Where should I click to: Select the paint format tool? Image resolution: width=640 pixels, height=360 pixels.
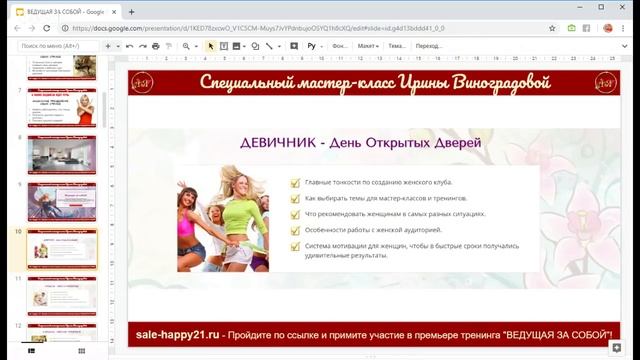[169, 46]
